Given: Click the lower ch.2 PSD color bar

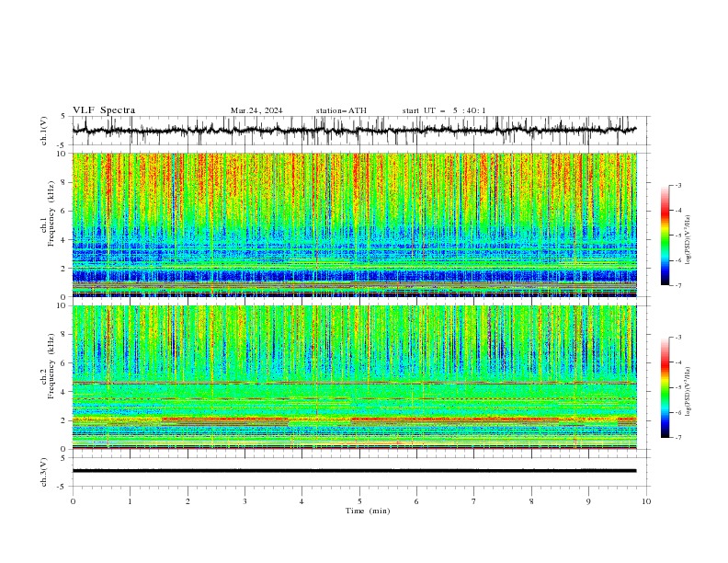Looking at the screenshot, I should (x=665, y=387).
